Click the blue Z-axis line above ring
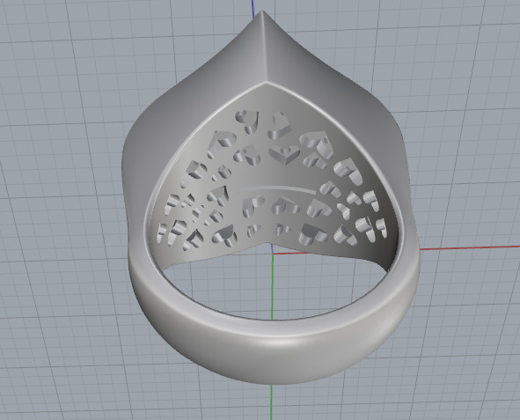The width and height of the screenshot is (520, 420). pos(253,9)
